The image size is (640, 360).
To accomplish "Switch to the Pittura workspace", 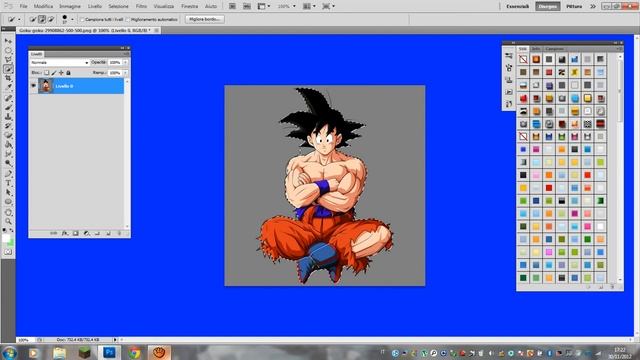I will pos(574,6).
